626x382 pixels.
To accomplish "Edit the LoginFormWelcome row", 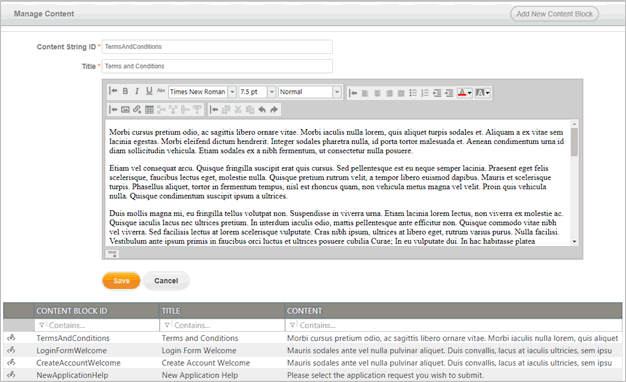I will pos(11,350).
